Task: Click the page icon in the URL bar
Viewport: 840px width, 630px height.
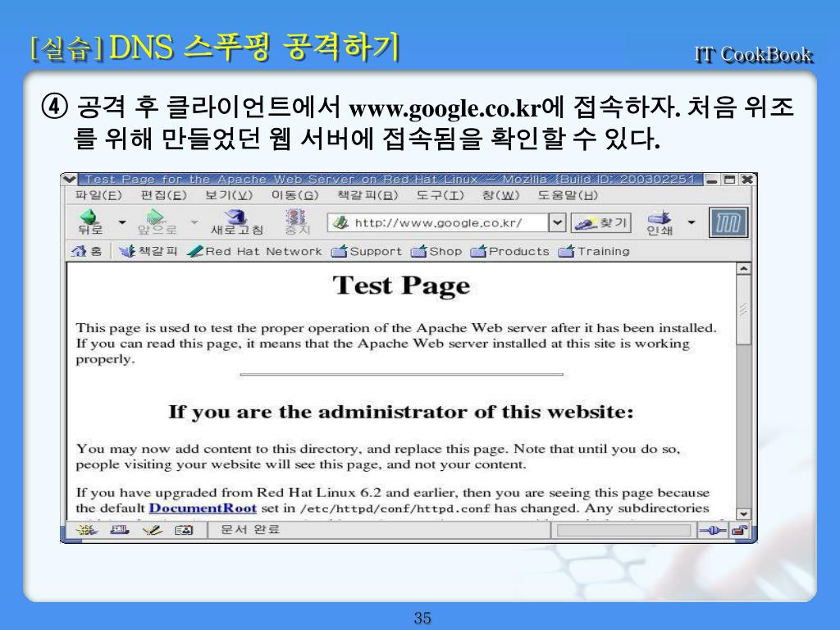Action: point(340,222)
